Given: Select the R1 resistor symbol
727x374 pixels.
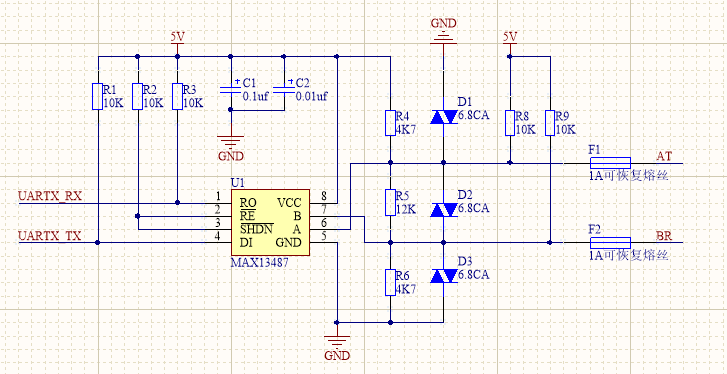Looking at the screenshot, I should 97,96.
